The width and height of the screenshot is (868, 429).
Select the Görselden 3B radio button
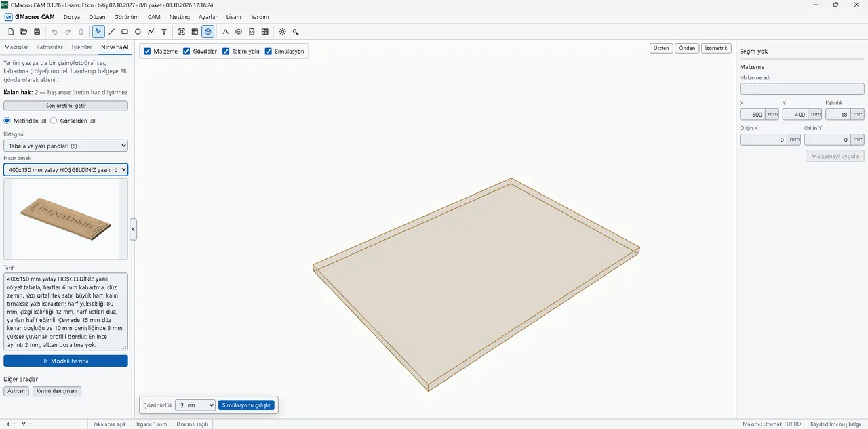pyautogui.click(x=54, y=121)
